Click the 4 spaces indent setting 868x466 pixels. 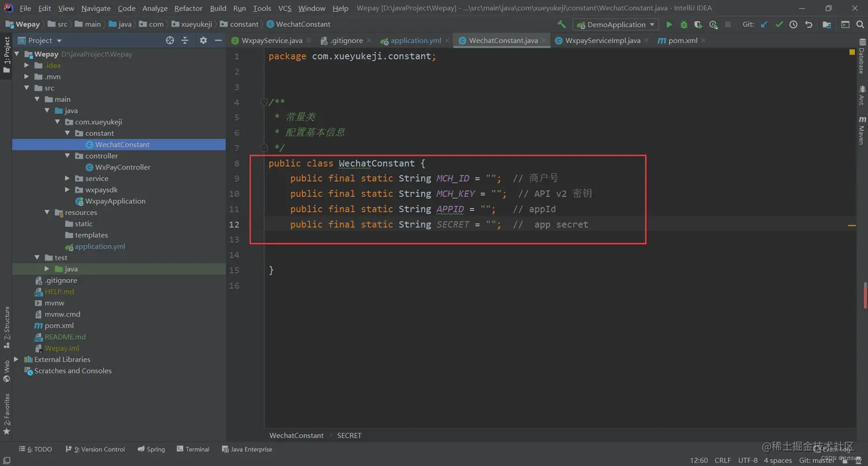coord(778,460)
